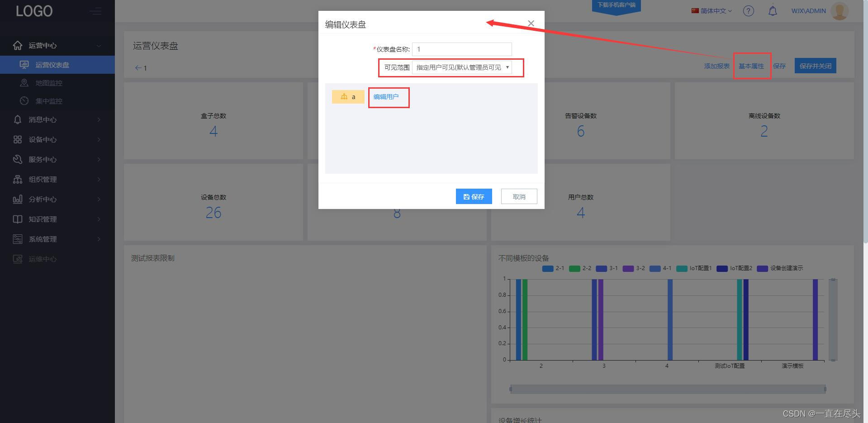
Task: Click the settings icon beside 系统管理
Action: tap(18, 239)
